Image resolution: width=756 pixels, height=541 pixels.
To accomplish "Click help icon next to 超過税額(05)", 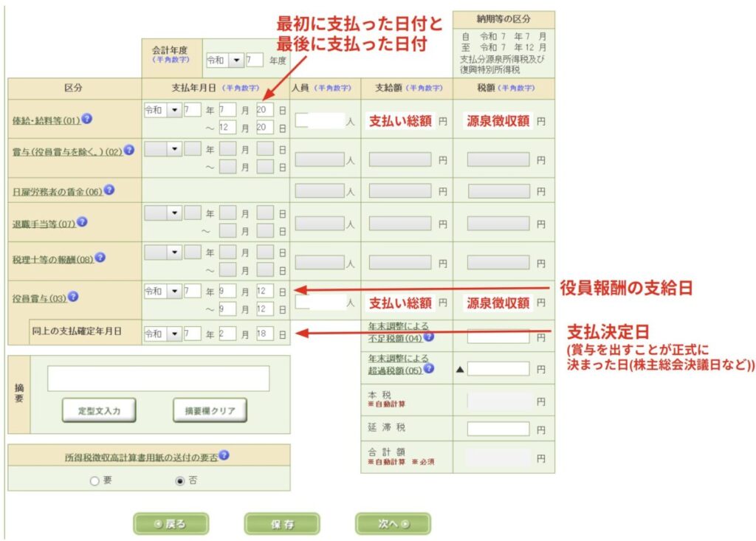I will (x=428, y=368).
